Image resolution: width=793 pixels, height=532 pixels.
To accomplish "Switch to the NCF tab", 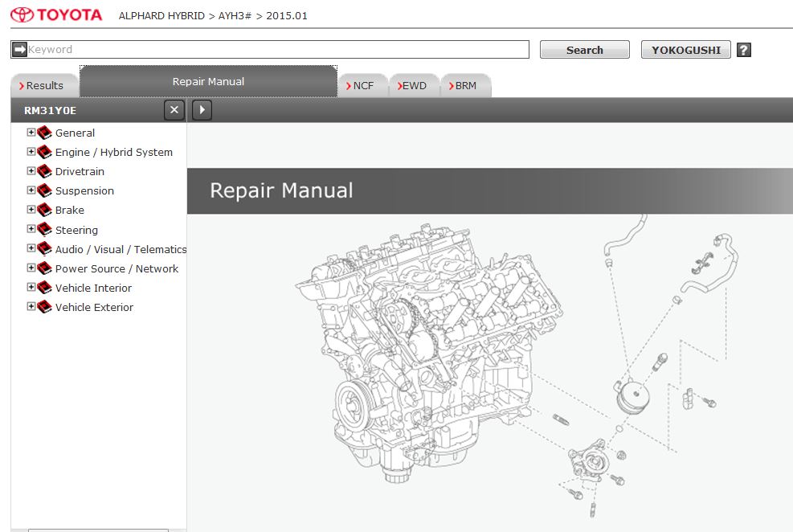I will pos(363,84).
